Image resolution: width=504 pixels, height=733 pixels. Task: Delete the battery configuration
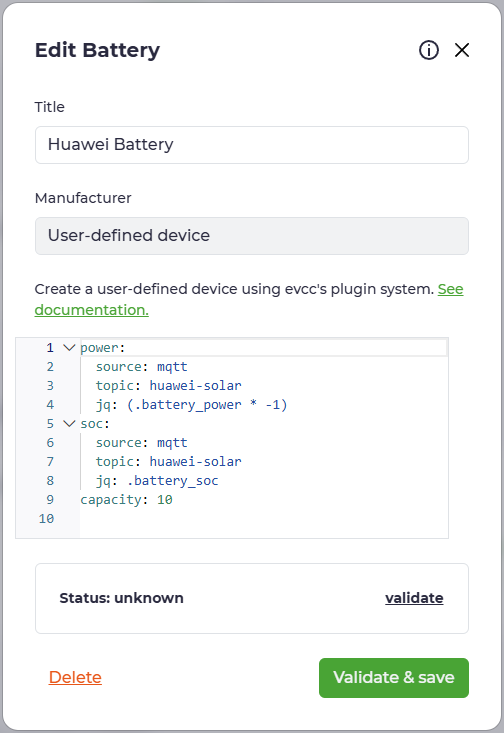coord(75,677)
